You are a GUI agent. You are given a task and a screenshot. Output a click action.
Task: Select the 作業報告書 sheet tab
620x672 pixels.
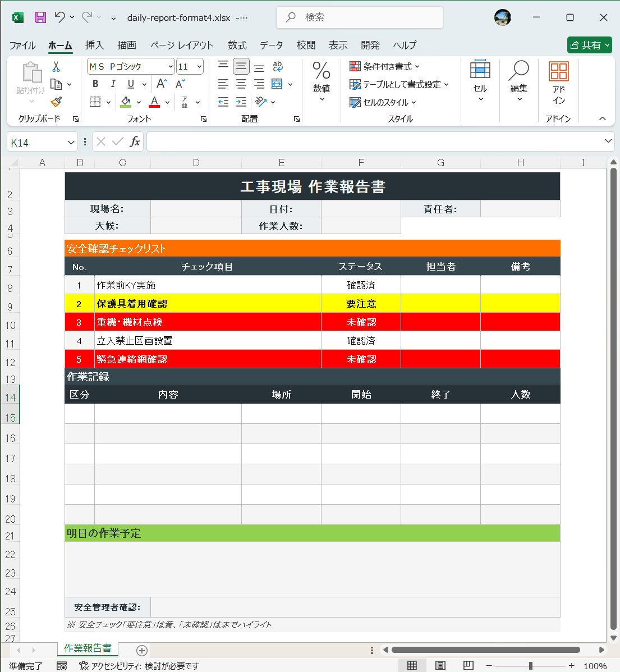coord(88,648)
